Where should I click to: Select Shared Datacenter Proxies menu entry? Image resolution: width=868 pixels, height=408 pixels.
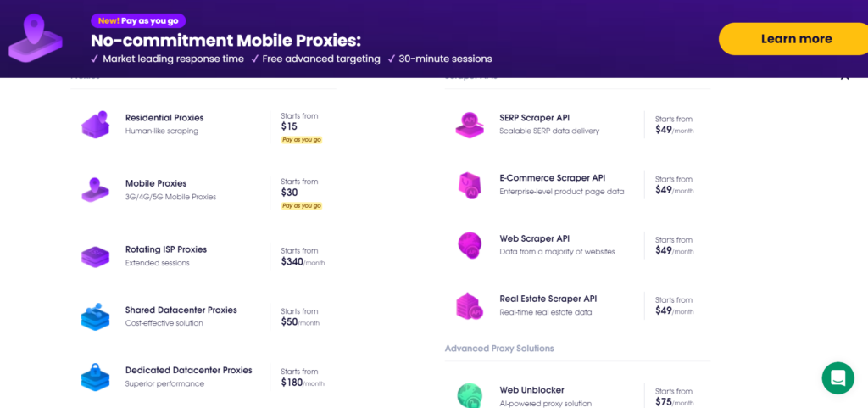tap(181, 310)
